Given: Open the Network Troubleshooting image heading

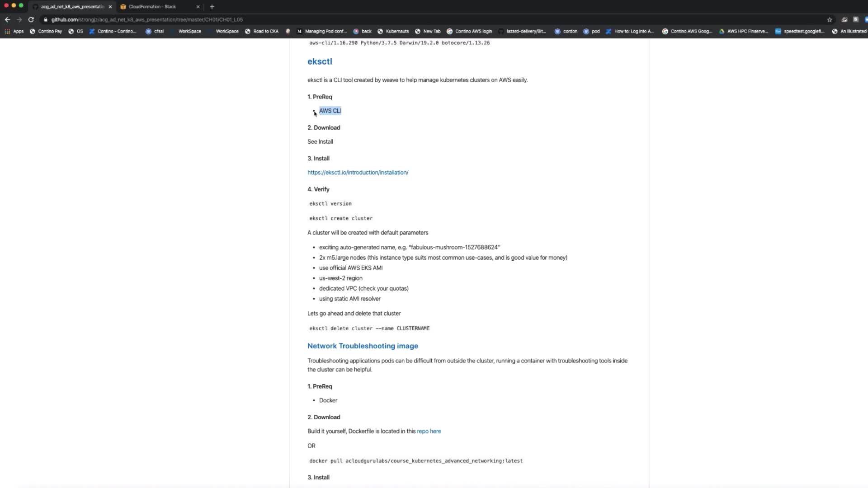Looking at the screenshot, I should (x=363, y=346).
